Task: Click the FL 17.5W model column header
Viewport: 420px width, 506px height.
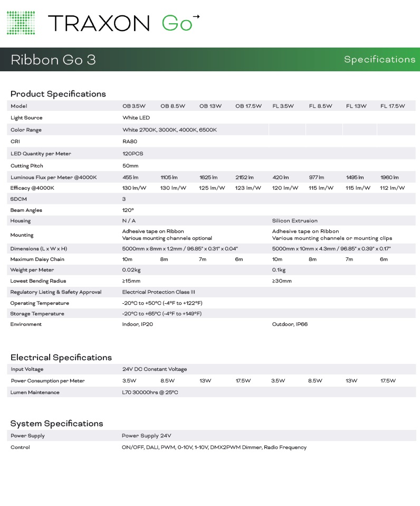Action: pos(393,106)
